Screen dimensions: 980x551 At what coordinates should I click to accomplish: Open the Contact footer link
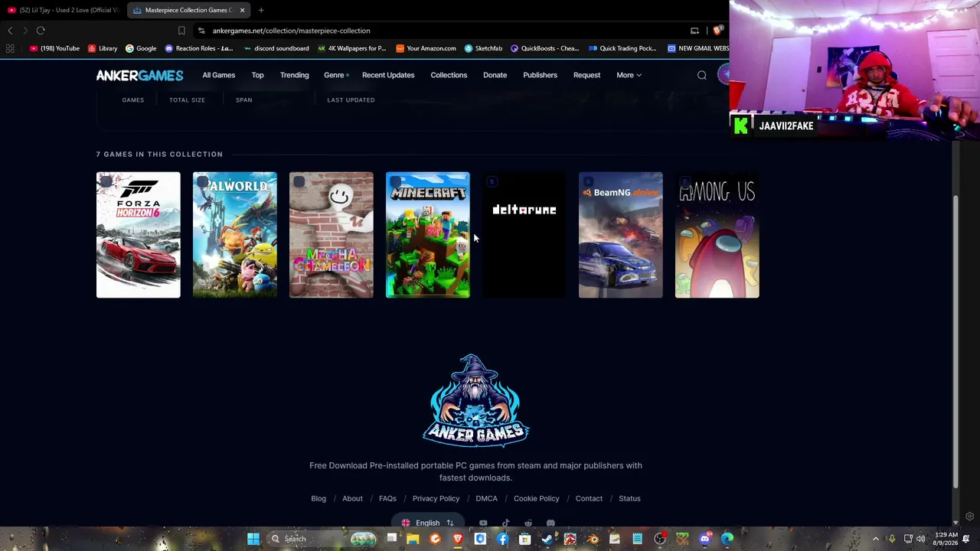pyautogui.click(x=589, y=498)
